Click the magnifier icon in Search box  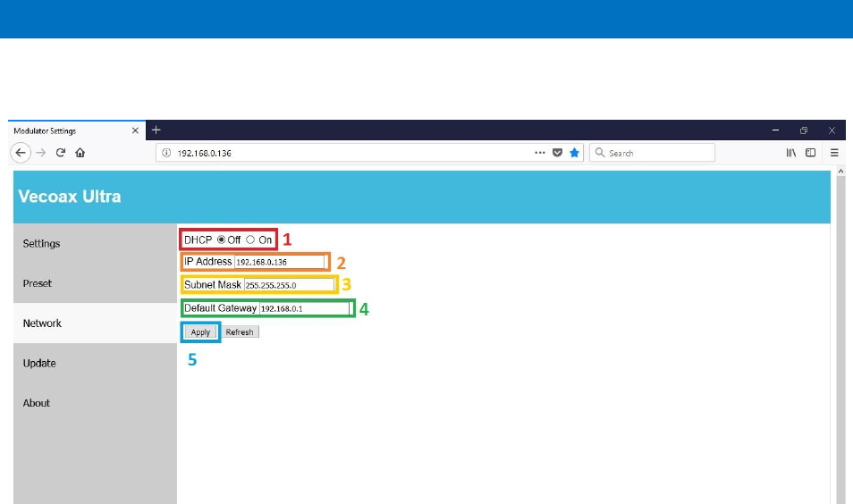click(x=600, y=153)
